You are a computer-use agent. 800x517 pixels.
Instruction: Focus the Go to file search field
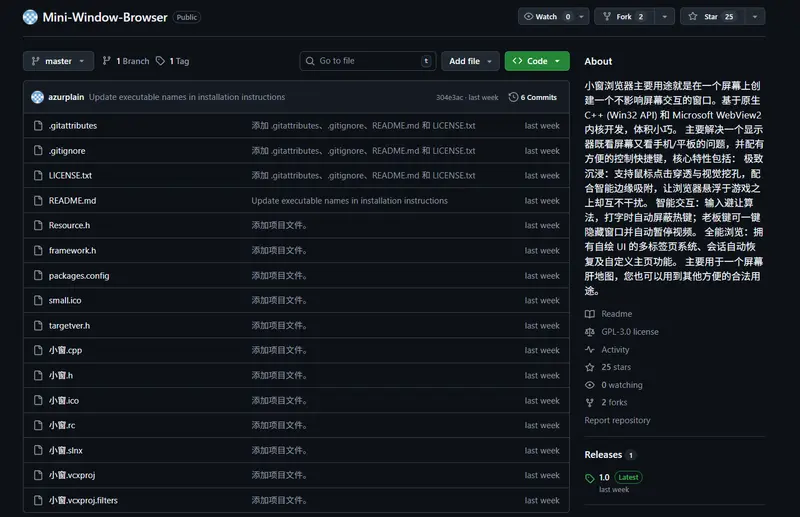click(368, 61)
